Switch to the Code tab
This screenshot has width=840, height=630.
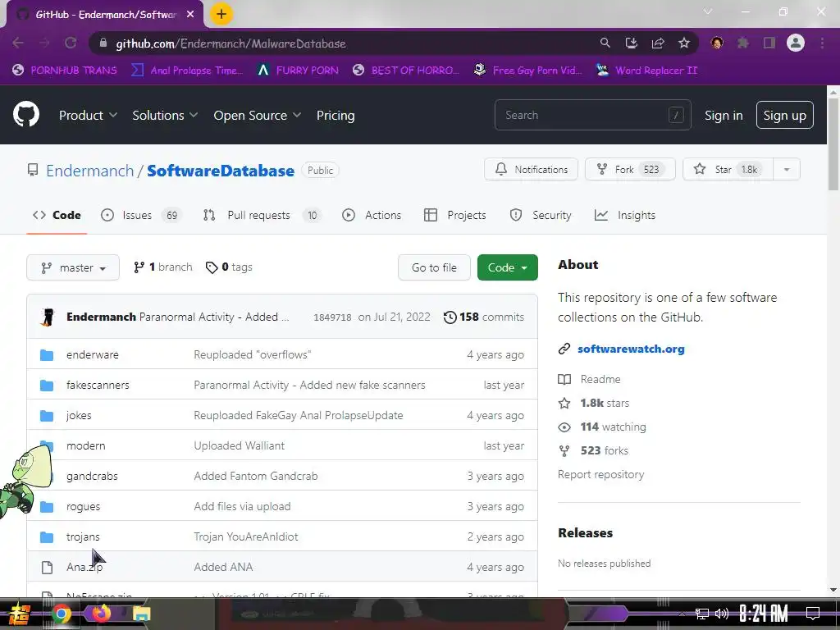tap(57, 215)
